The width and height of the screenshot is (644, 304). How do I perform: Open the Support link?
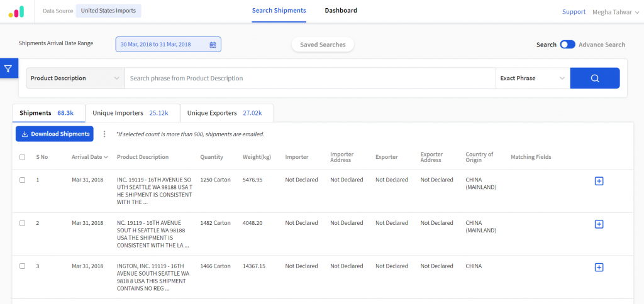point(574,12)
